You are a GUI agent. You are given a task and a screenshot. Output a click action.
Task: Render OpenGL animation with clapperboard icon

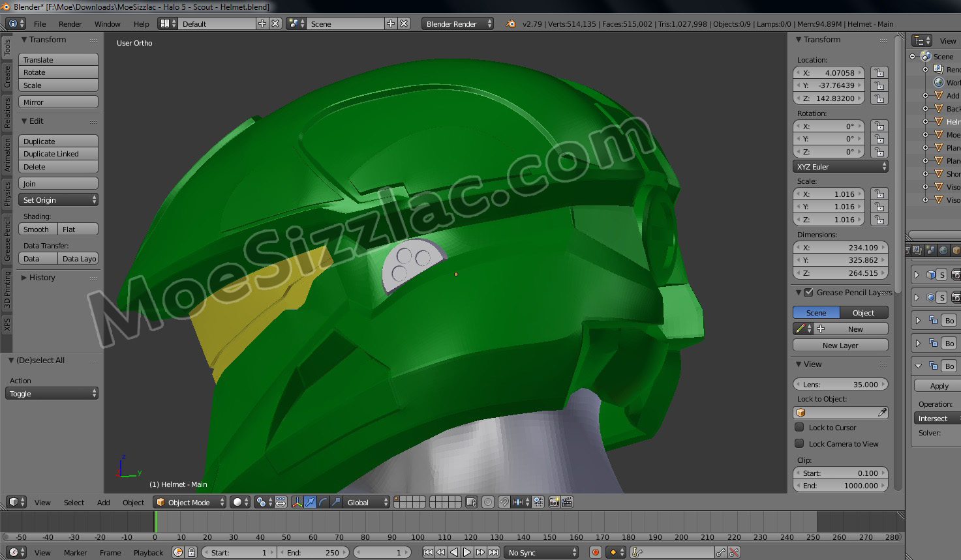(567, 502)
